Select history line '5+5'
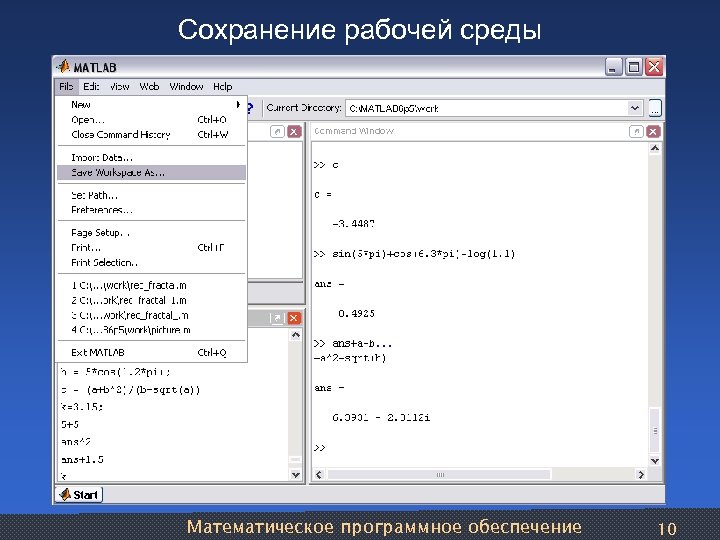This screenshot has width=720, height=540. pyautogui.click(x=70, y=424)
